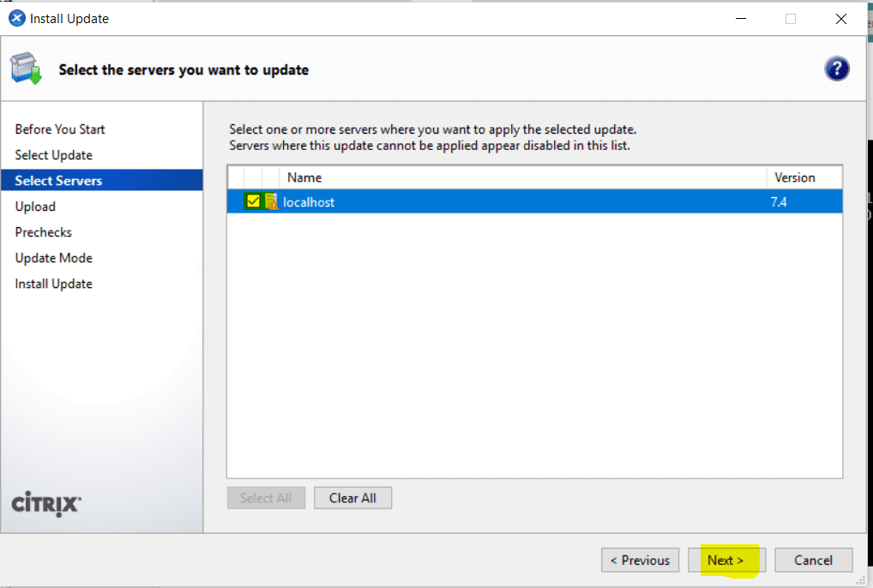Click the update package icon in the header
The image size is (873, 588).
(x=25, y=68)
